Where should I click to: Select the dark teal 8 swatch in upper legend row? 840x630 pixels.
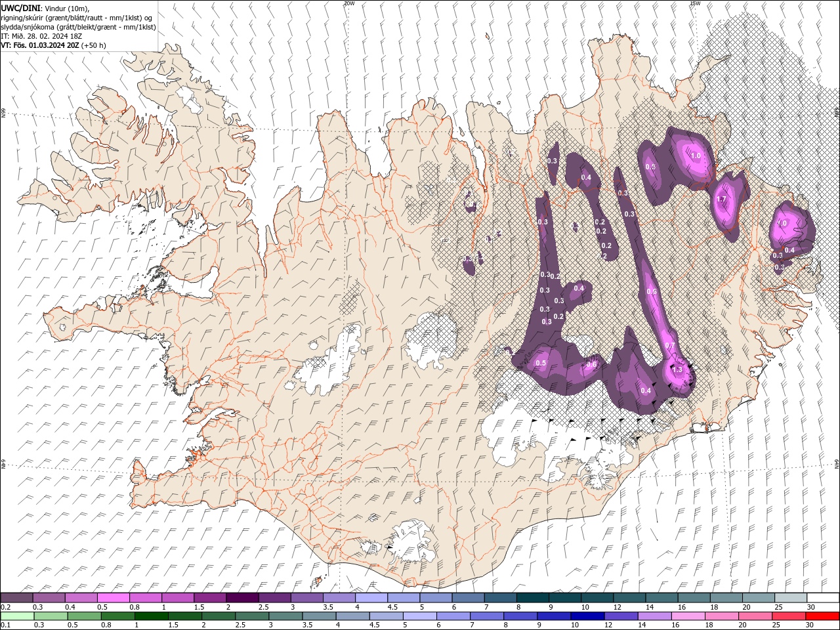click(533, 598)
